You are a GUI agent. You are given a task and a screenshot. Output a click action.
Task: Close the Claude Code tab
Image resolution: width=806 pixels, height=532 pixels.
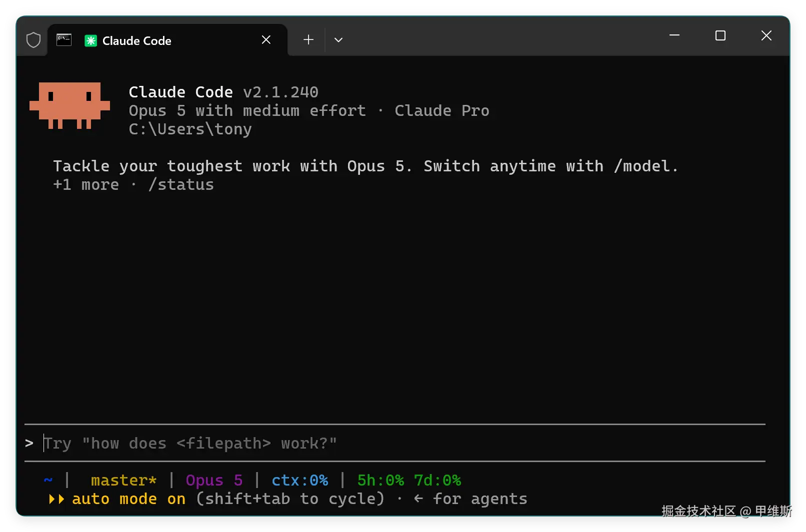tap(266, 40)
